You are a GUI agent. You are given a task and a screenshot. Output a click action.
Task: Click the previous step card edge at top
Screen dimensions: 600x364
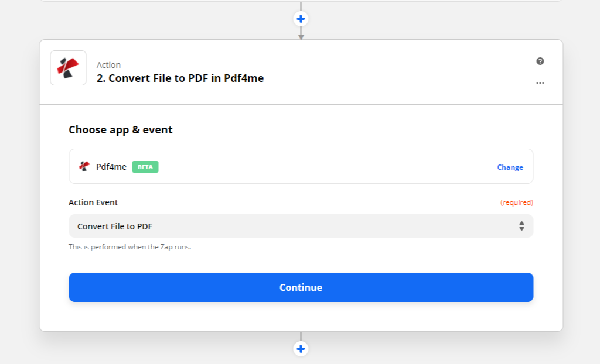tap(176, 1)
